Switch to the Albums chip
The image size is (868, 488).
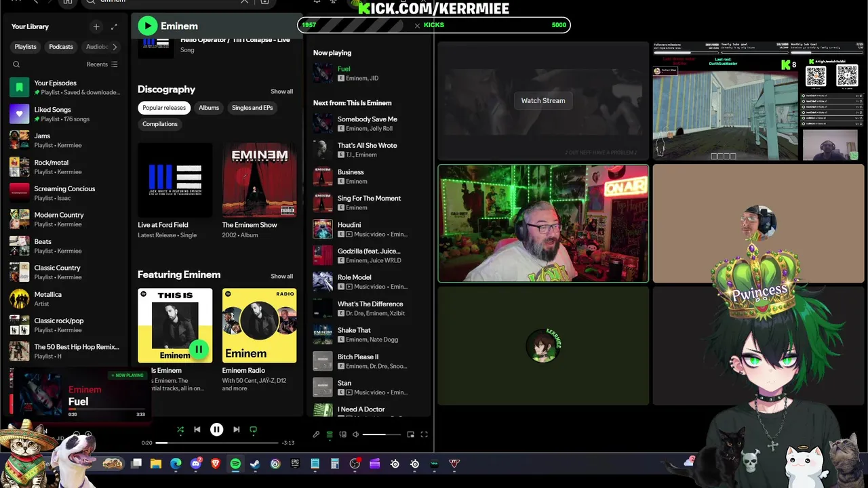(x=209, y=108)
